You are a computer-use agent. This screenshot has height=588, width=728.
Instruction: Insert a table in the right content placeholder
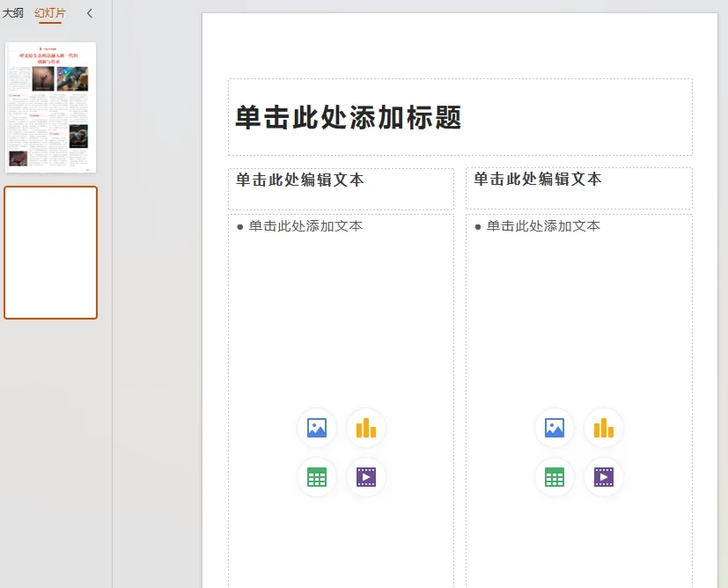[x=554, y=476]
